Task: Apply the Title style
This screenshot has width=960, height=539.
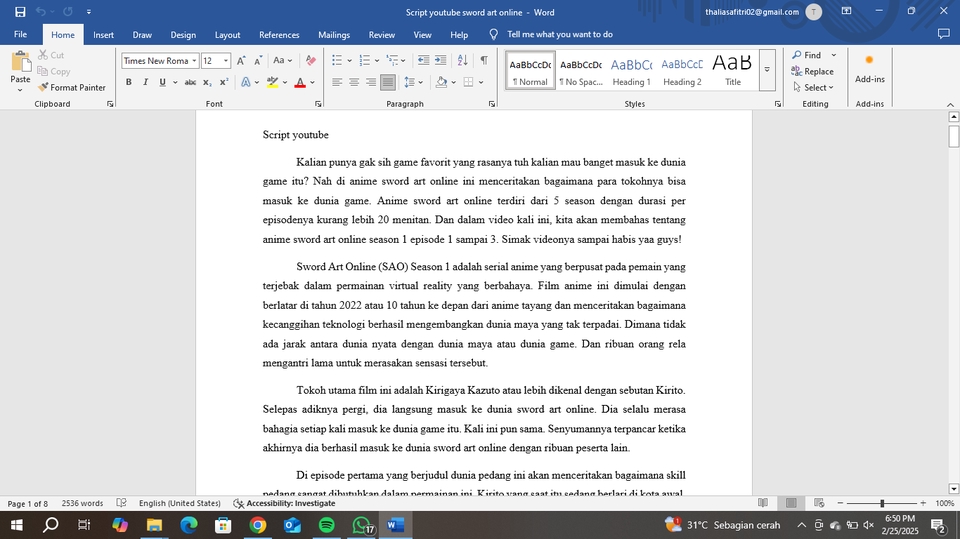Action: [733, 70]
